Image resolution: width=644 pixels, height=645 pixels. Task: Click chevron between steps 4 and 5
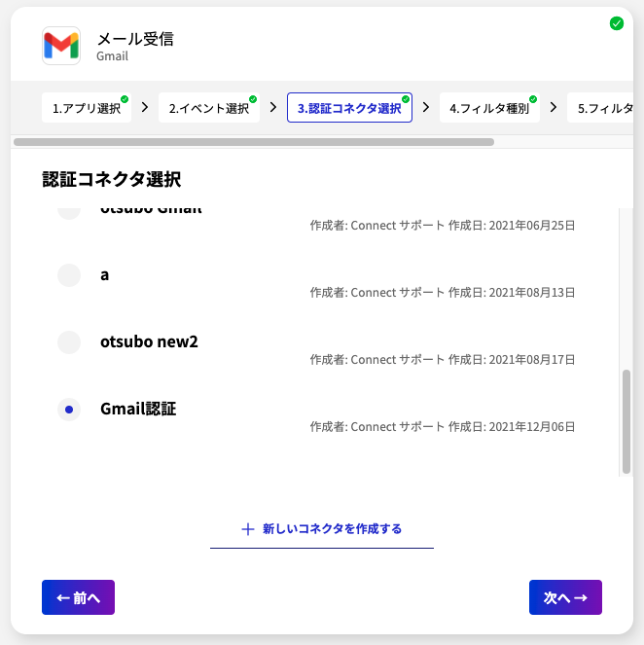tap(554, 107)
